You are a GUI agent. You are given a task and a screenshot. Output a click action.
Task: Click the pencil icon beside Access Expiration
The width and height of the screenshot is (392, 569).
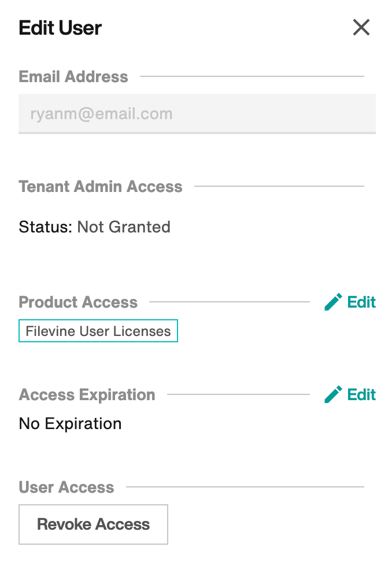coord(333,394)
